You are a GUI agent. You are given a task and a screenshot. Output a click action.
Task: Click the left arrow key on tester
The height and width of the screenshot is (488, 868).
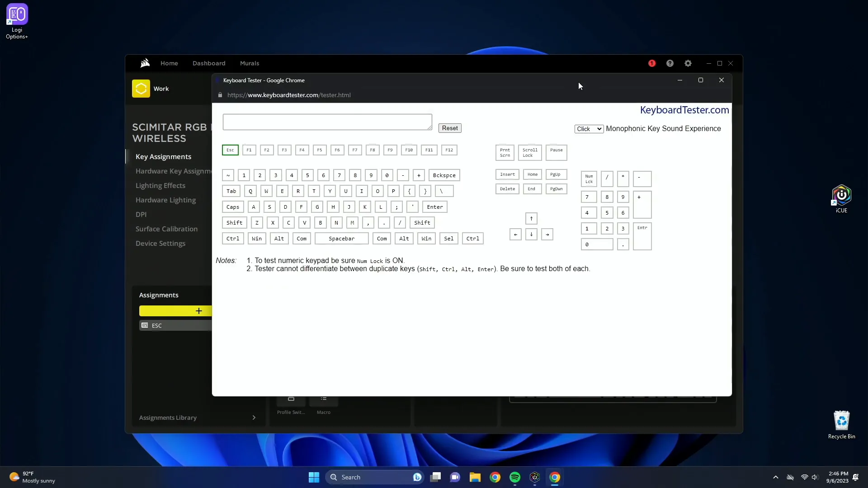515,235
